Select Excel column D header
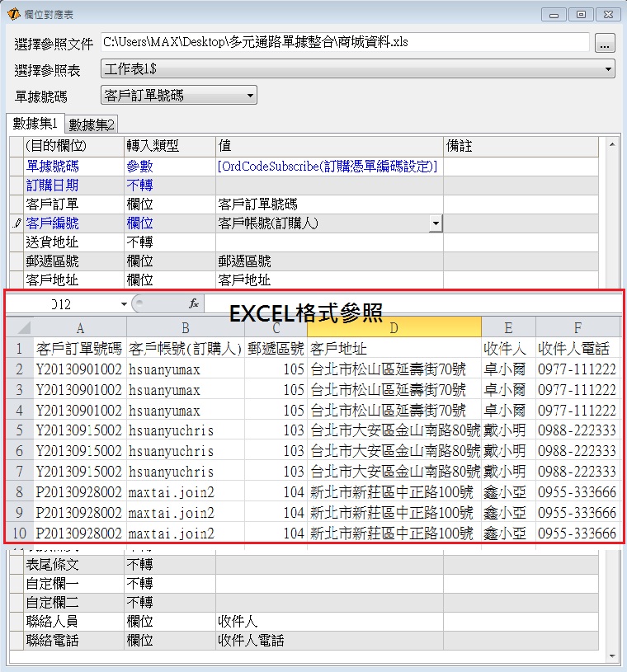The width and height of the screenshot is (627, 672). pos(394,327)
